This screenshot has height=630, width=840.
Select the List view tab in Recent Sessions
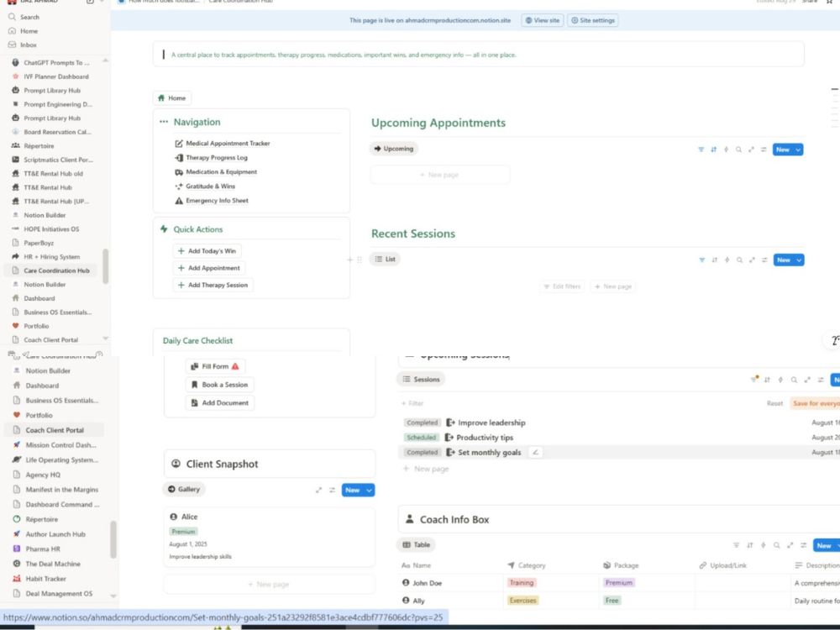(x=386, y=260)
